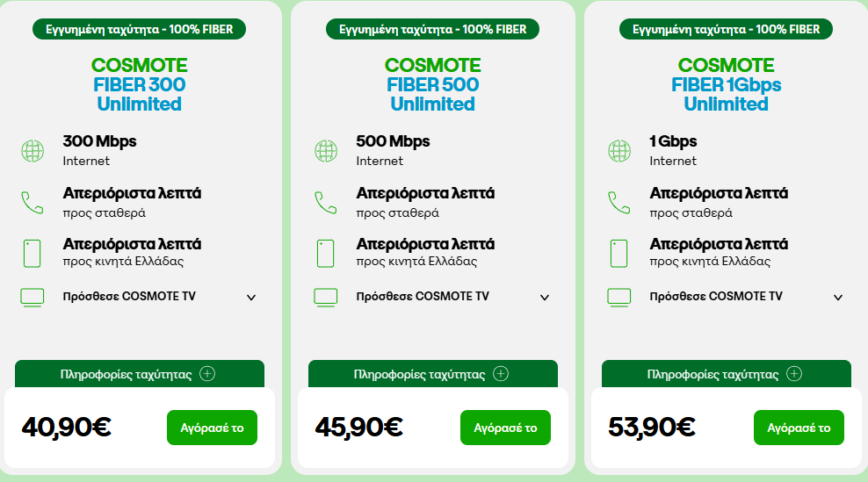
Task: Select the COSMOTE FIBER 500 Unlimited title
Action: [x=433, y=84]
